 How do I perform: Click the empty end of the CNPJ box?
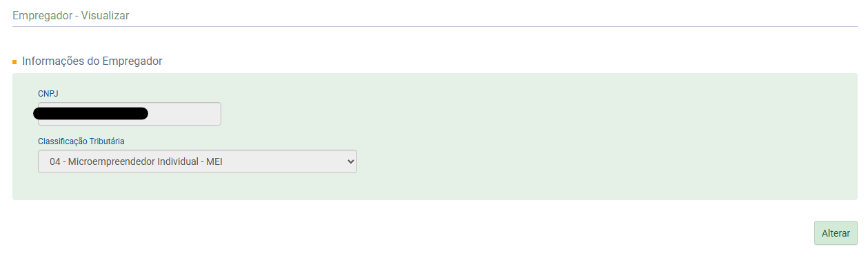point(185,114)
